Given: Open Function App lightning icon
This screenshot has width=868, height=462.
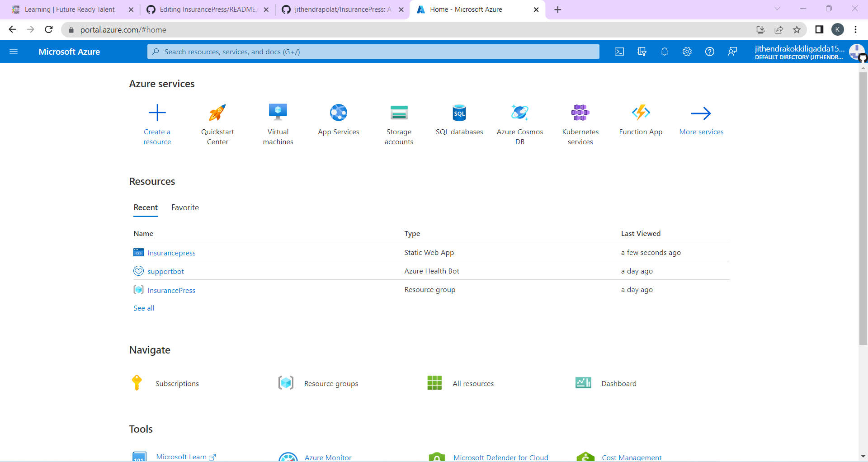Looking at the screenshot, I should [641, 113].
